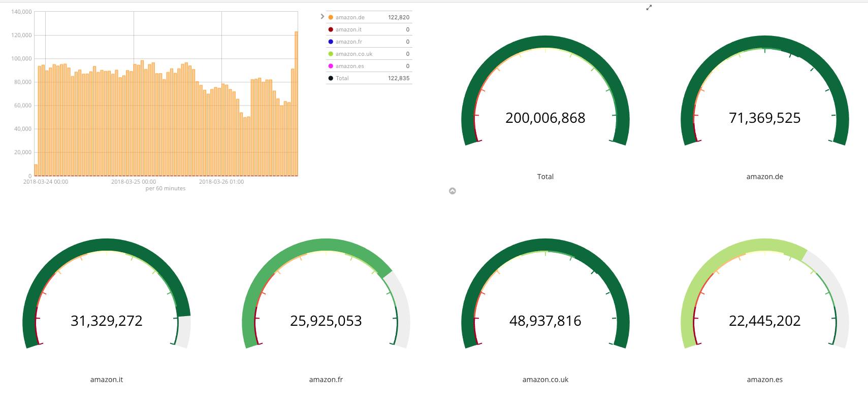Click the 122,835 total value in legend

coord(399,78)
